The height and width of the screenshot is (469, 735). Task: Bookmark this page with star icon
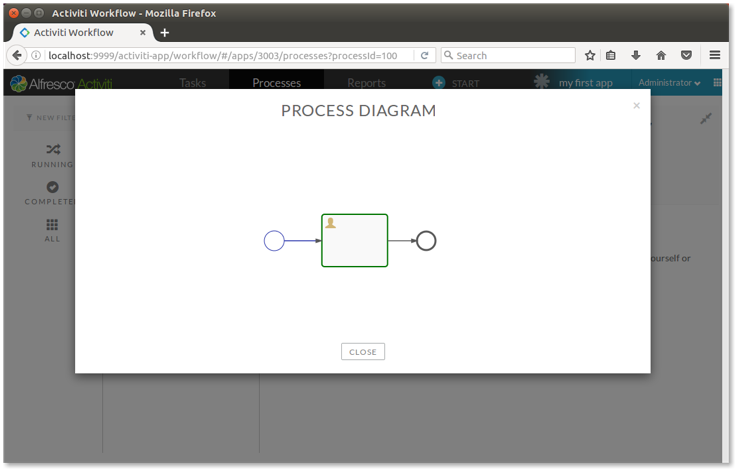(x=590, y=56)
